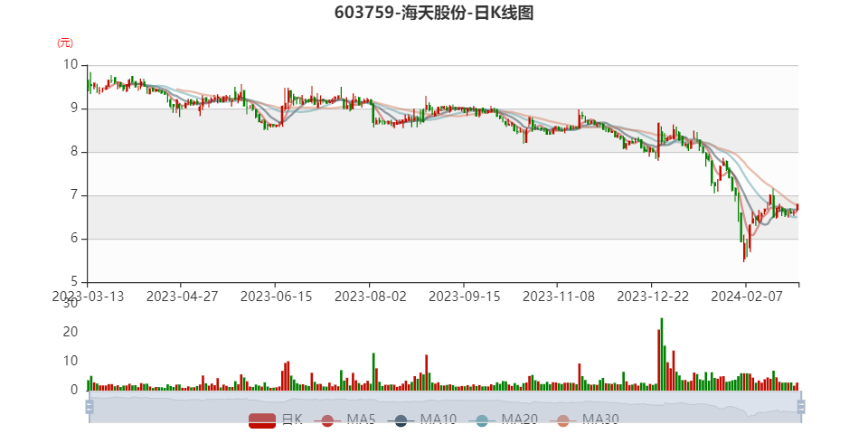Viewport: 868px width, 434px height.
Task: Grab the left data zoom slider handle
Action: point(89,408)
